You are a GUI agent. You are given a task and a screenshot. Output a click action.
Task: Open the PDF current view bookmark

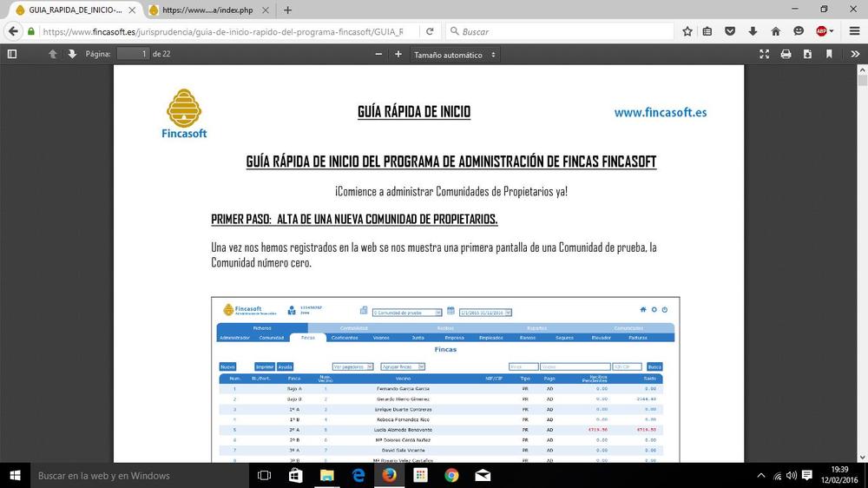[x=829, y=54]
